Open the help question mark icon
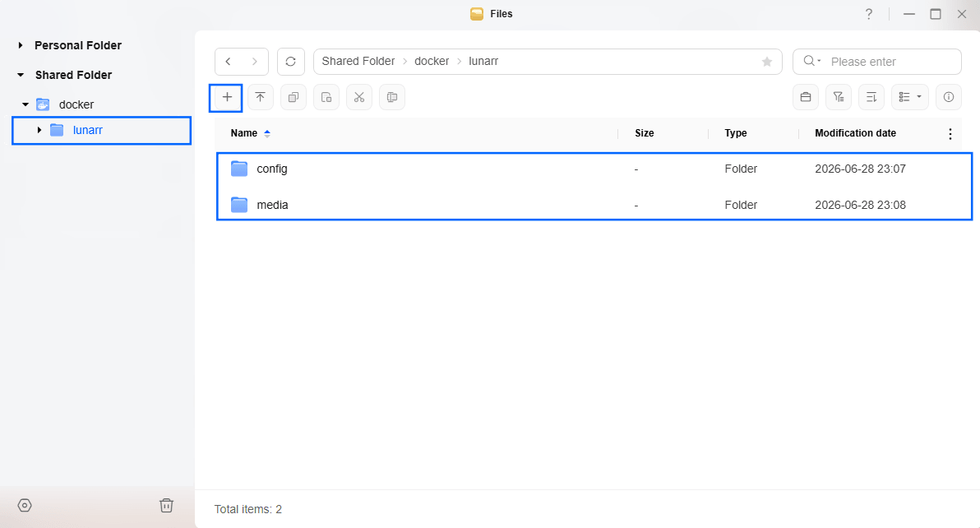The image size is (980, 528). [869, 14]
